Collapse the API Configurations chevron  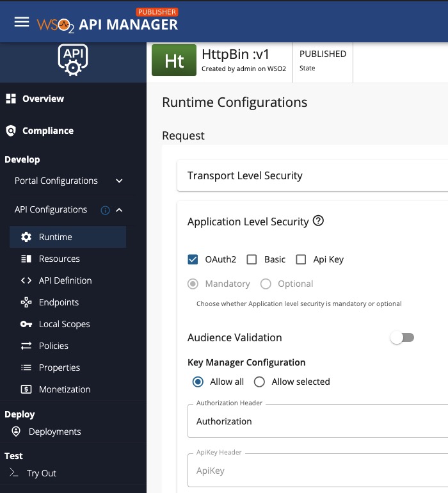[119, 210]
